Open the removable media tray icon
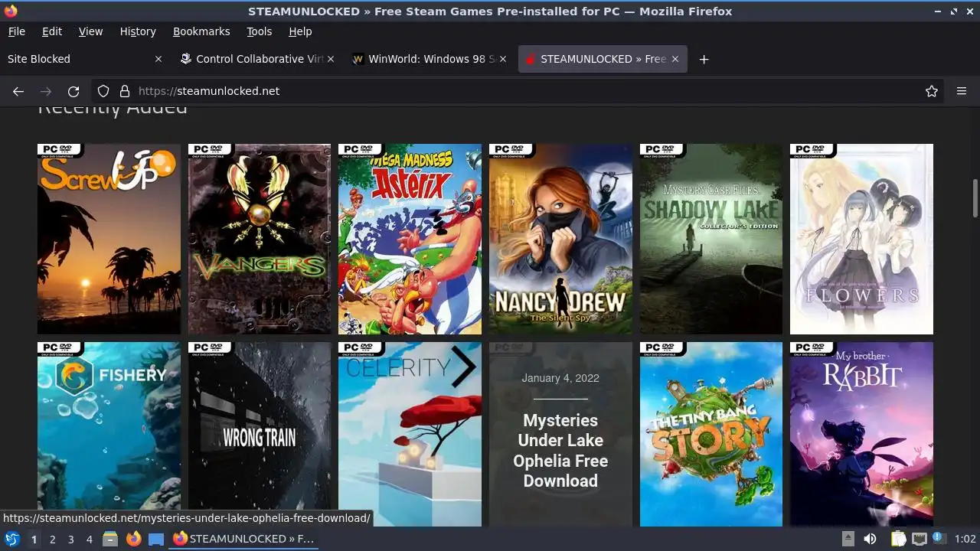Viewport: 980px width, 551px height. (x=848, y=539)
